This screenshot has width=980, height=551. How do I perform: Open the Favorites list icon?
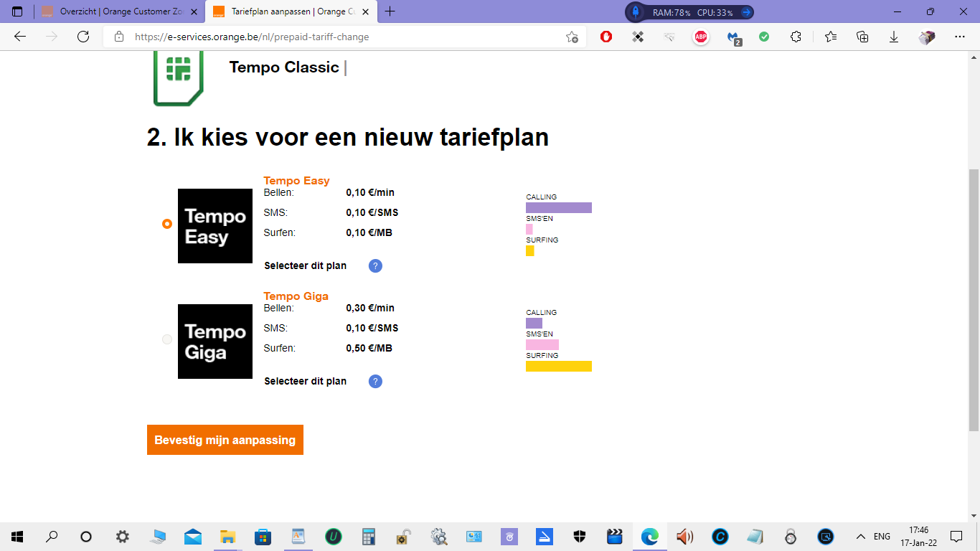pyautogui.click(x=831, y=37)
